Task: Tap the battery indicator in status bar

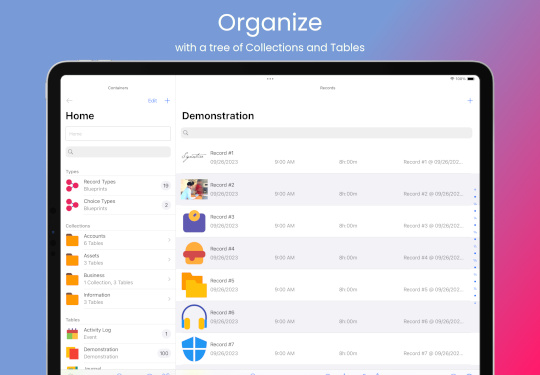Action: coord(471,79)
